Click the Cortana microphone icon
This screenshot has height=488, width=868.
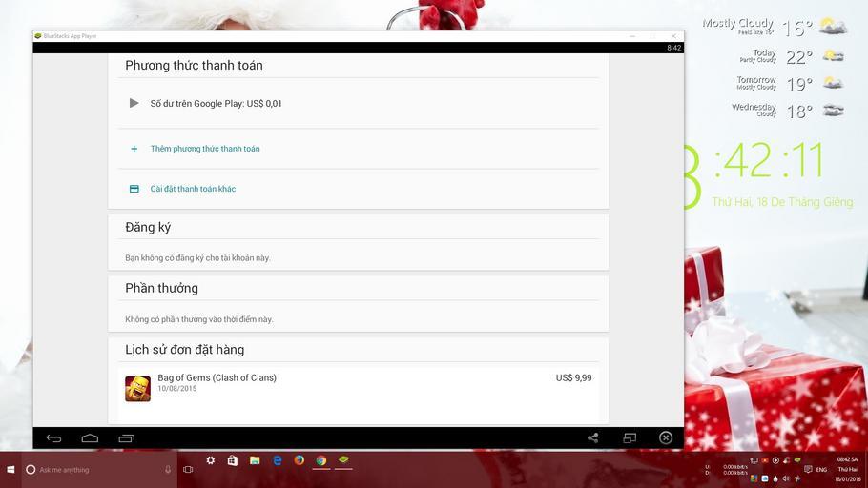pyautogui.click(x=168, y=469)
